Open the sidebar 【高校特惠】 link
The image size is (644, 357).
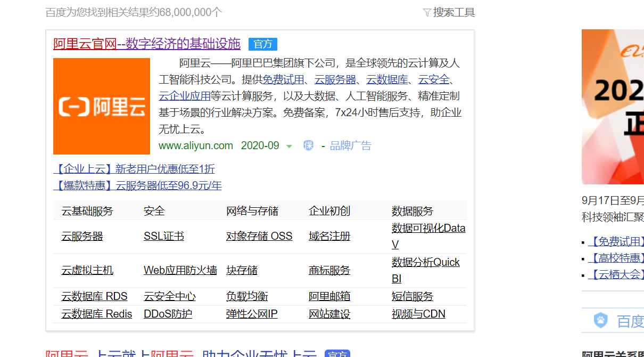(616, 258)
